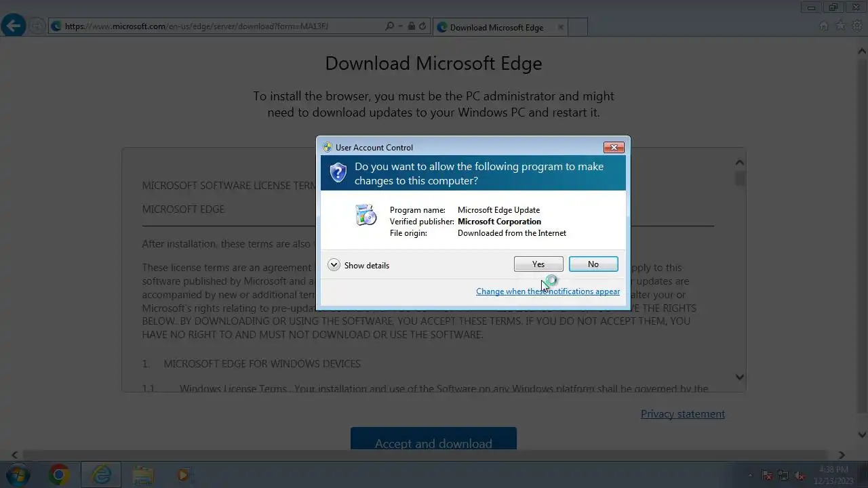Click Internet Explorer taskbar icon
The image size is (868, 488).
(x=101, y=475)
